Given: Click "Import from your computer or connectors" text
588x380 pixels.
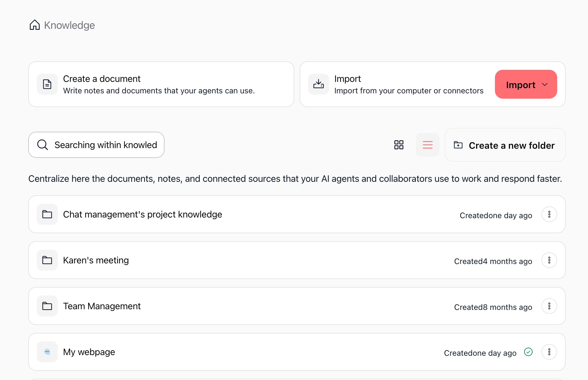Looking at the screenshot, I should [409, 91].
